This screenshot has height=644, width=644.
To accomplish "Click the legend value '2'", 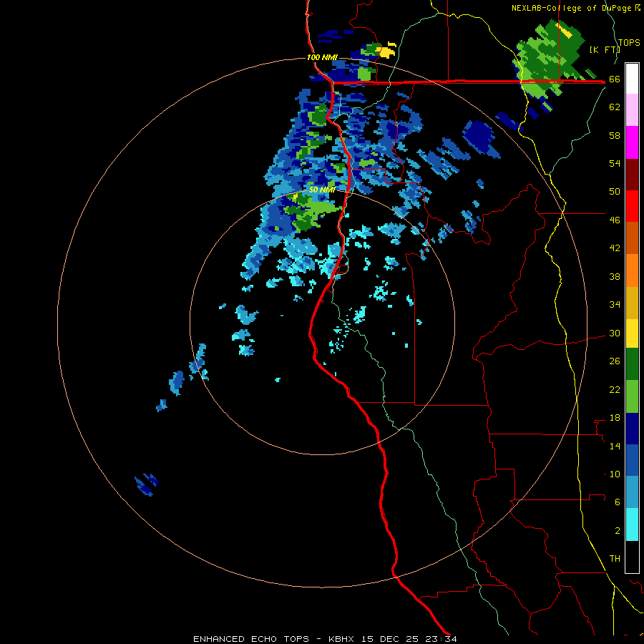I will pyautogui.click(x=618, y=530).
